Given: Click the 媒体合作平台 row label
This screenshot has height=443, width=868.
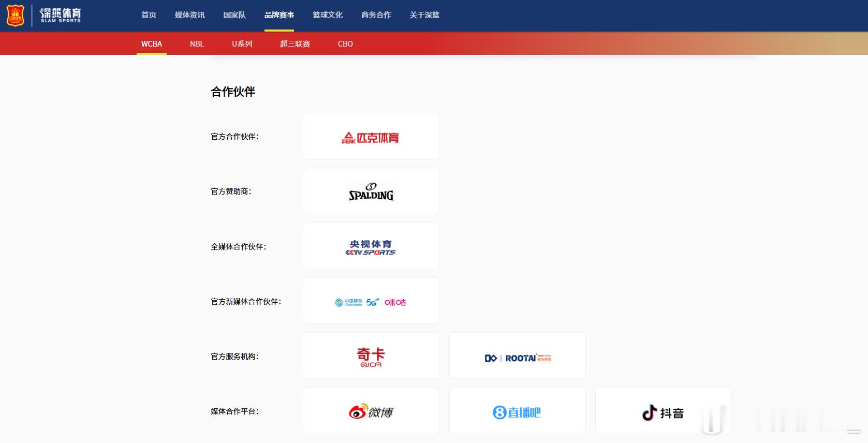Looking at the screenshot, I should pyautogui.click(x=235, y=411).
